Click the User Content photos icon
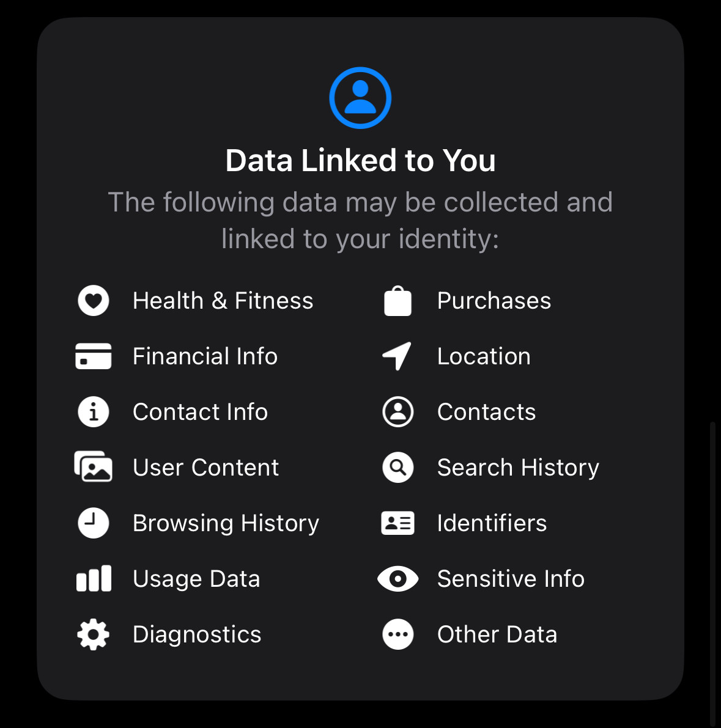 (x=94, y=466)
